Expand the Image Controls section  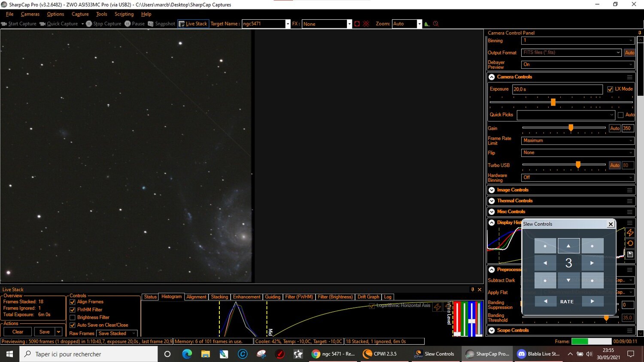(x=492, y=190)
